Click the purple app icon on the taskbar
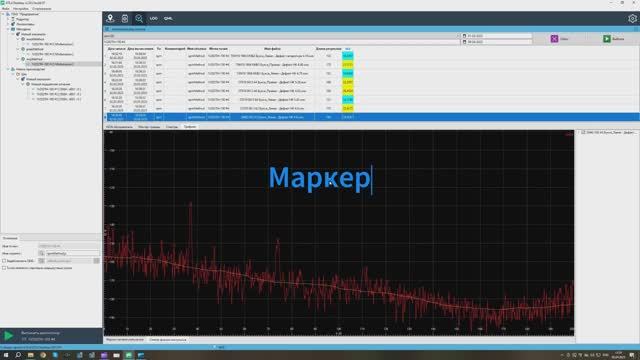 coord(104,355)
